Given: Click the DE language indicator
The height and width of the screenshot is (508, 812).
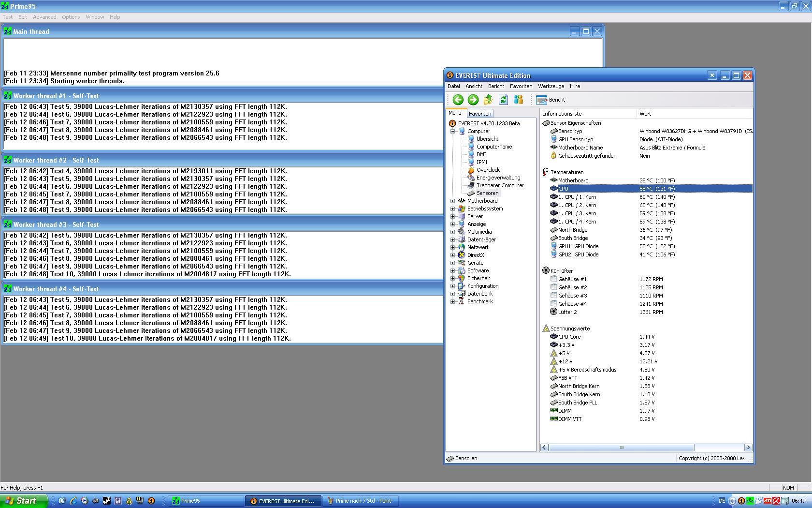Looking at the screenshot, I should click(722, 501).
